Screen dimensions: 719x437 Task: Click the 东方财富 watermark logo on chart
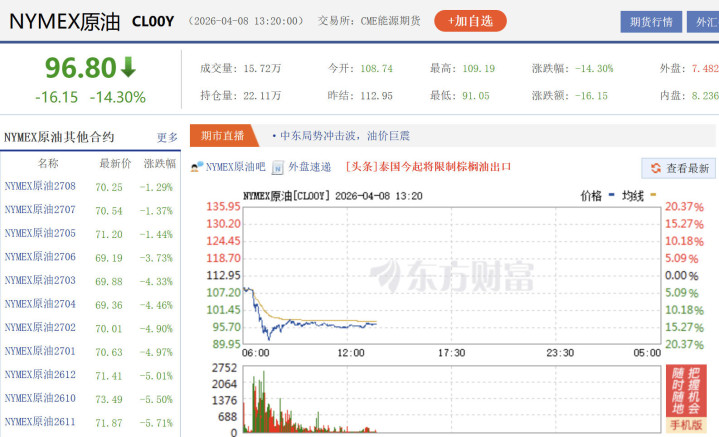point(451,278)
